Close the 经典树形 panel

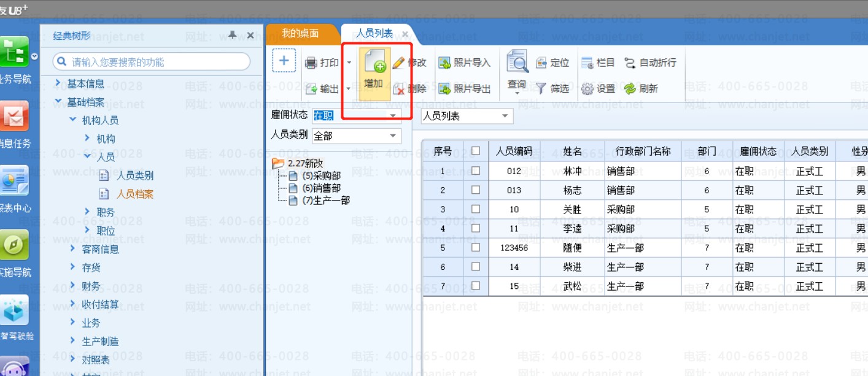pyautogui.click(x=250, y=36)
